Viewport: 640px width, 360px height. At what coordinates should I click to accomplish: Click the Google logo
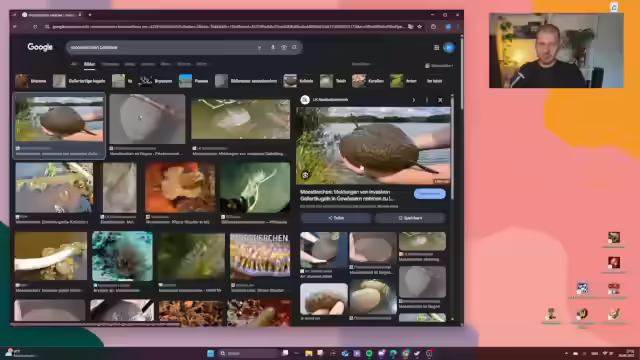[40, 47]
